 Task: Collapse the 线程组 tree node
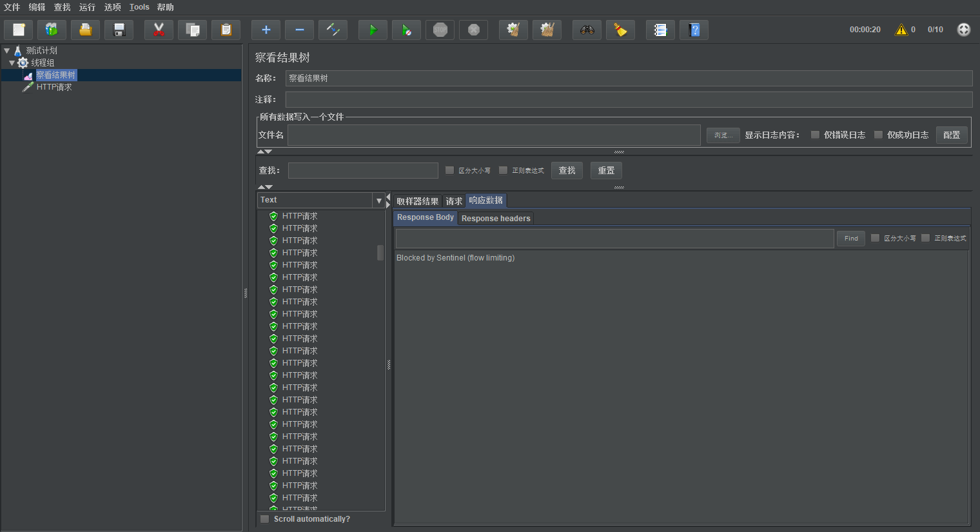[x=12, y=63]
